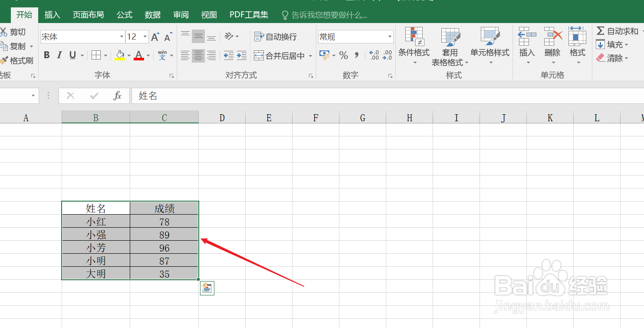Expand underline style dropdown arrow
The width and height of the screenshot is (644, 328).
(82, 56)
